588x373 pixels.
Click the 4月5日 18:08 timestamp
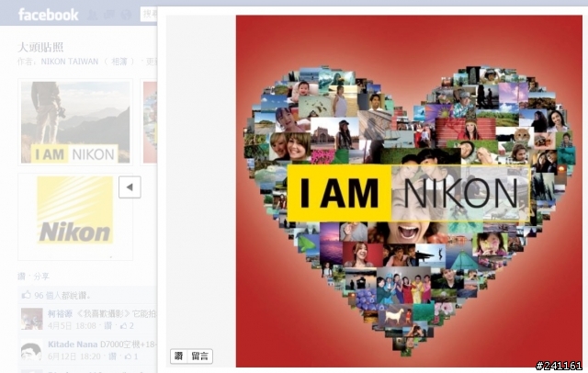(x=72, y=326)
